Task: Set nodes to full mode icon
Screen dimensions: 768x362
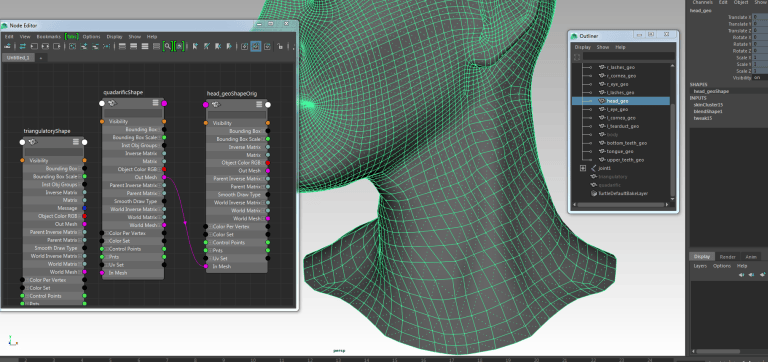Action: pyautogui.click(x=145, y=47)
